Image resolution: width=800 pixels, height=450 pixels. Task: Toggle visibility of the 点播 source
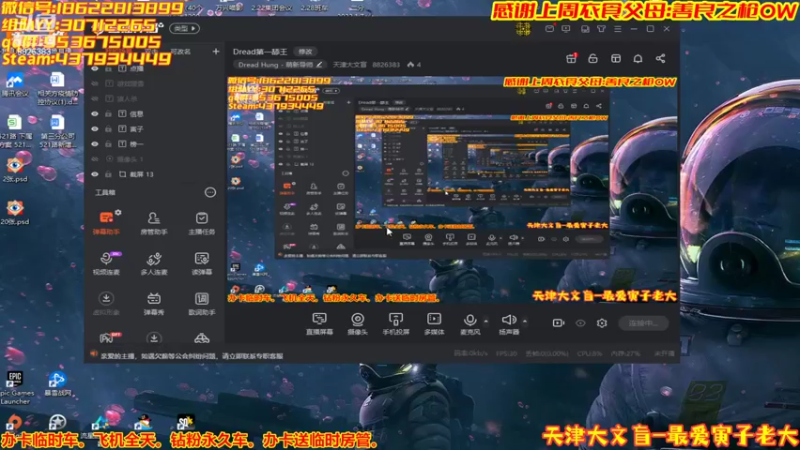click(x=94, y=68)
